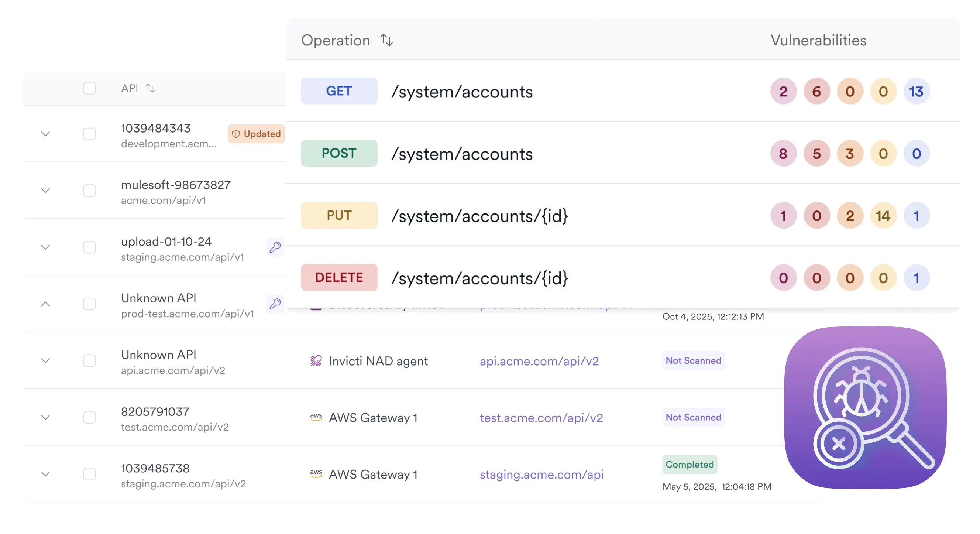
Task: Open the GET /system/accounts operation
Action: pyautogui.click(x=462, y=92)
